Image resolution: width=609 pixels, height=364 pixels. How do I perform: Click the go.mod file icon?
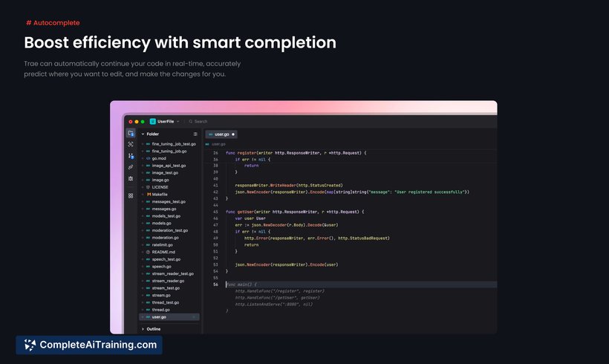point(148,158)
